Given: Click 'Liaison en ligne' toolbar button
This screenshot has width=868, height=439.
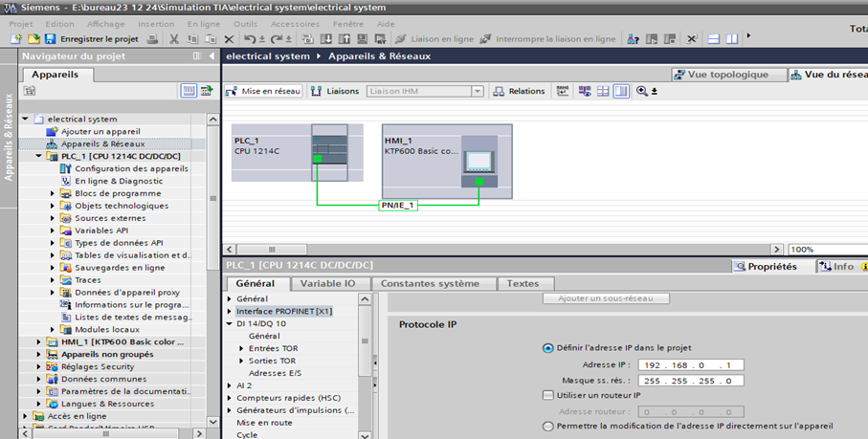Looking at the screenshot, I should pos(435,39).
